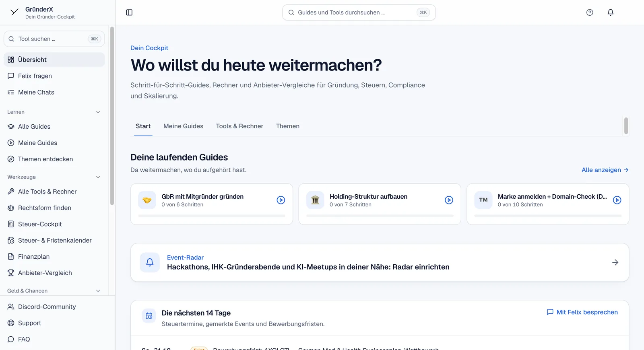Image resolution: width=644 pixels, height=350 pixels.
Task: Open Finanzplan tool
Action: [54, 257]
